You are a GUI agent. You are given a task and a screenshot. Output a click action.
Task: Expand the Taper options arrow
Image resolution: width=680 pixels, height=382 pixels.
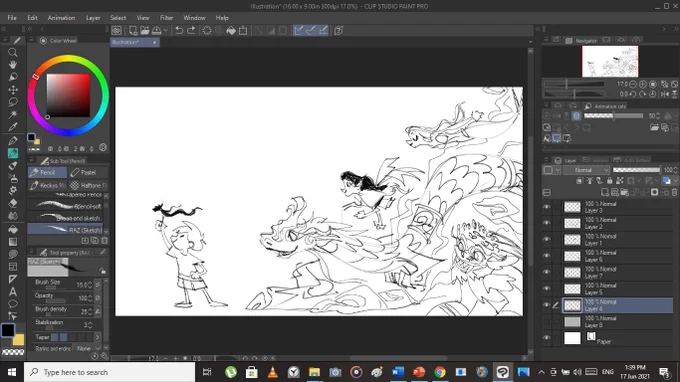[x=98, y=337]
